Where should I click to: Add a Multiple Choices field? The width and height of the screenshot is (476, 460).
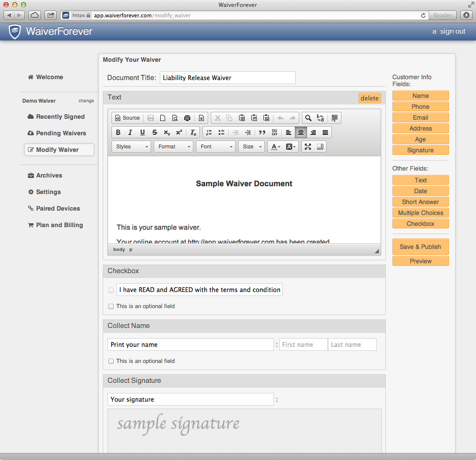420,213
